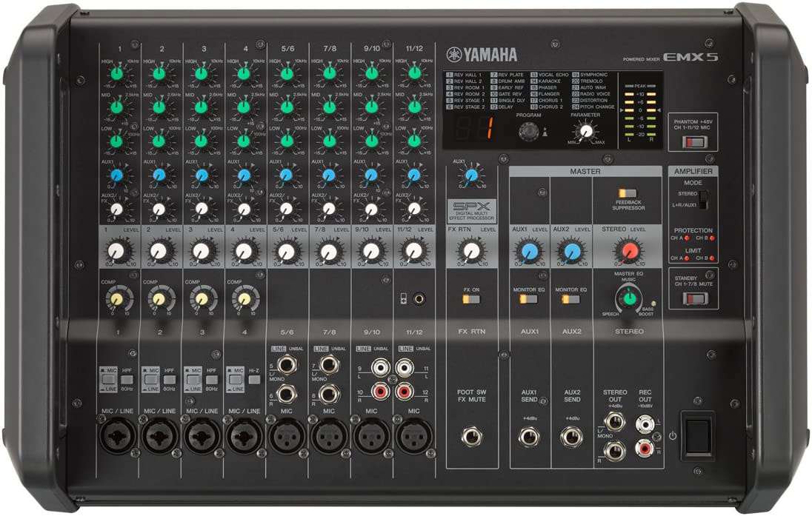Click the green MASTER EQ knob

tap(628, 298)
